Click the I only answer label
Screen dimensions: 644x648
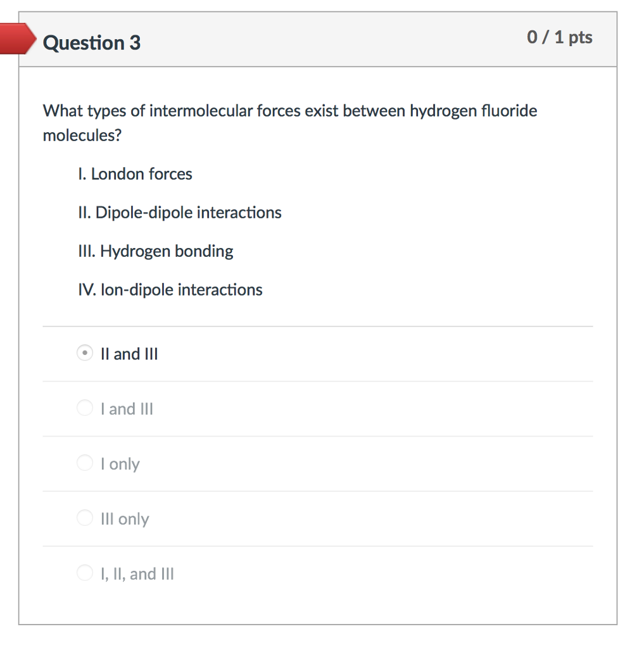pyautogui.click(x=120, y=464)
